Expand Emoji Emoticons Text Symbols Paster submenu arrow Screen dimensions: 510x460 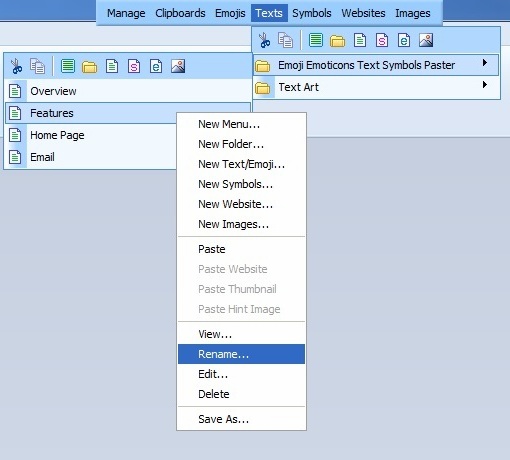tap(485, 63)
